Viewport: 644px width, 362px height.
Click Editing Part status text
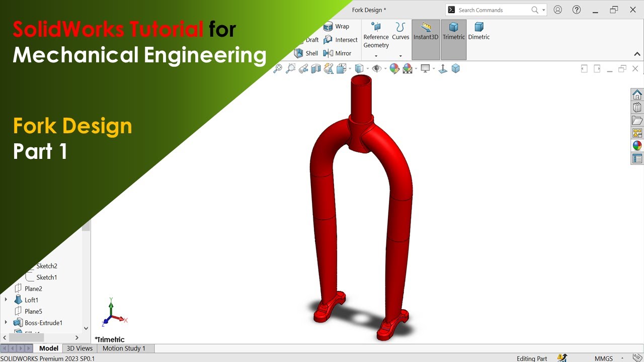[532, 358]
